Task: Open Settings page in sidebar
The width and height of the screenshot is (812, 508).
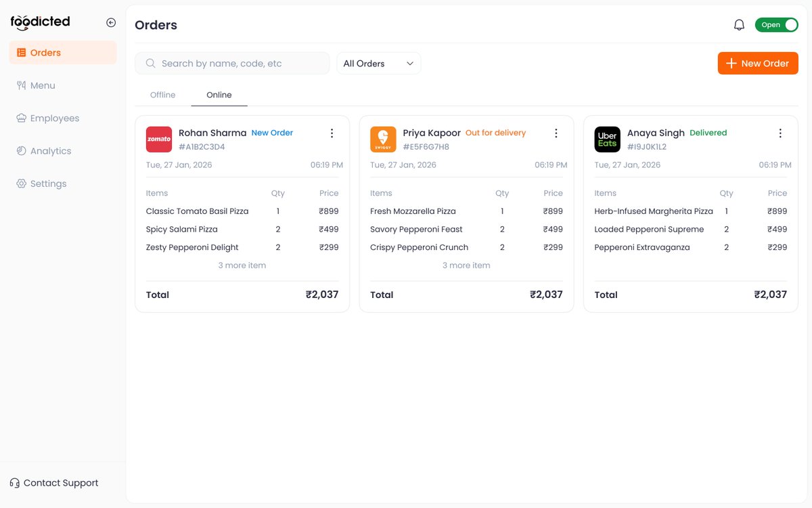Action: tap(63, 184)
